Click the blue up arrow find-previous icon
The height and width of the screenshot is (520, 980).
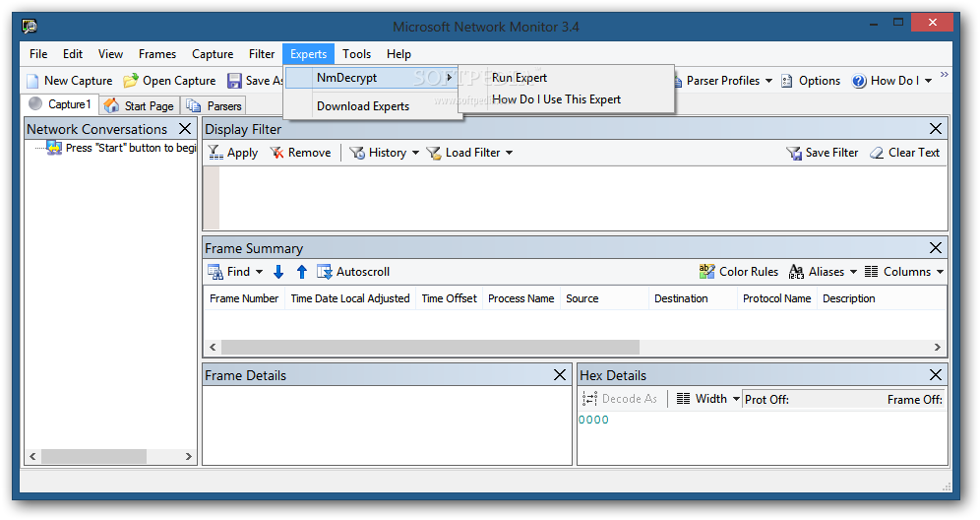pyautogui.click(x=302, y=272)
